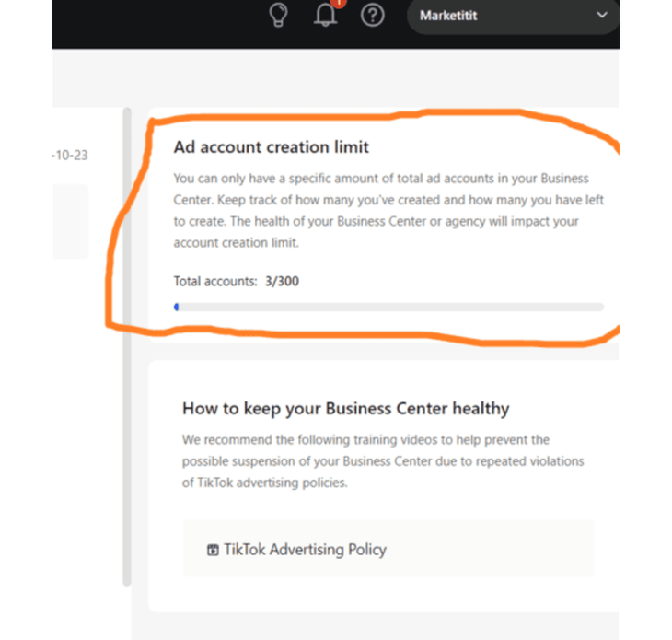
Task: Click the 3/300 total accounts count
Action: (x=281, y=281)
